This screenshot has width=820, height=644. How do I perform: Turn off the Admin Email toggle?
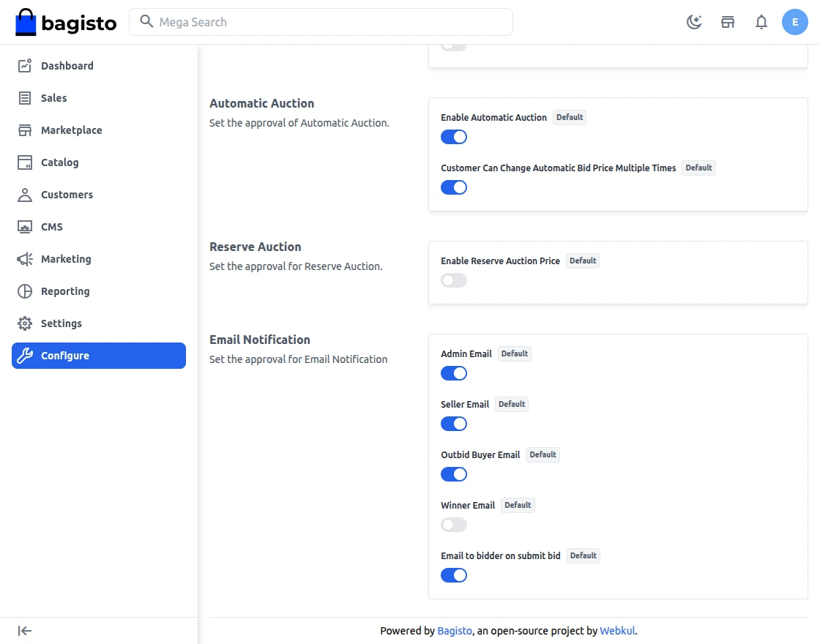click(453, 373)
